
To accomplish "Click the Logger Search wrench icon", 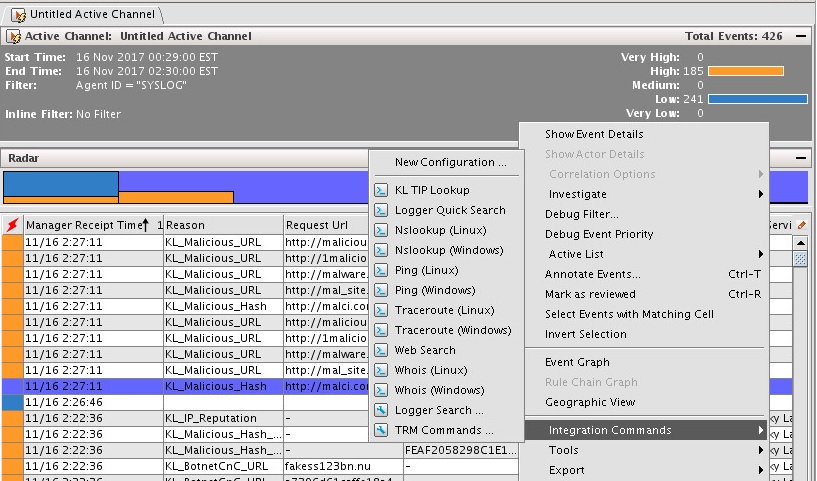I will point(381,410).
